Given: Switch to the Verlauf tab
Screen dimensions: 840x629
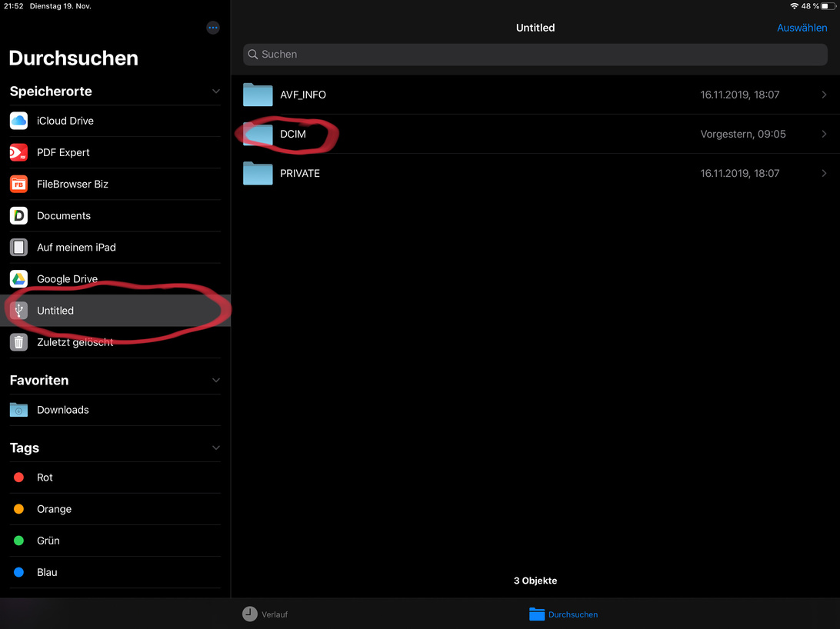Looking at the screenshot, I should click(x=265, y=614).
